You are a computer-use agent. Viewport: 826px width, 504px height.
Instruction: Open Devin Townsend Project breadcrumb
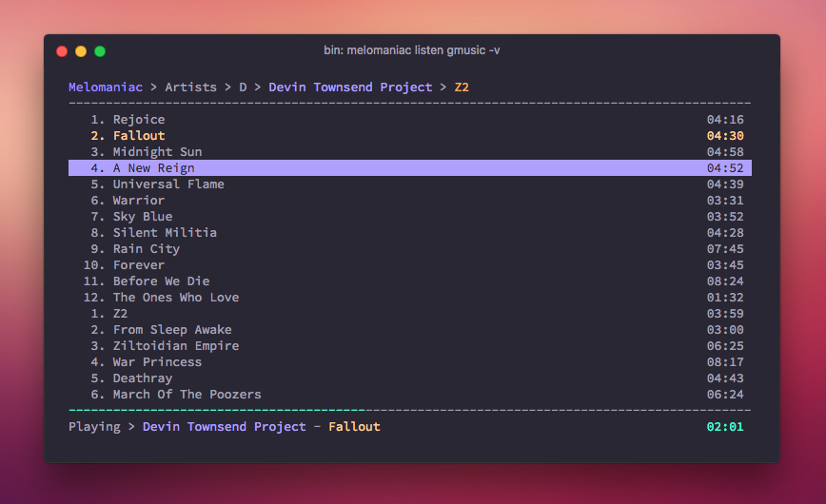click(x=350, y=87)
